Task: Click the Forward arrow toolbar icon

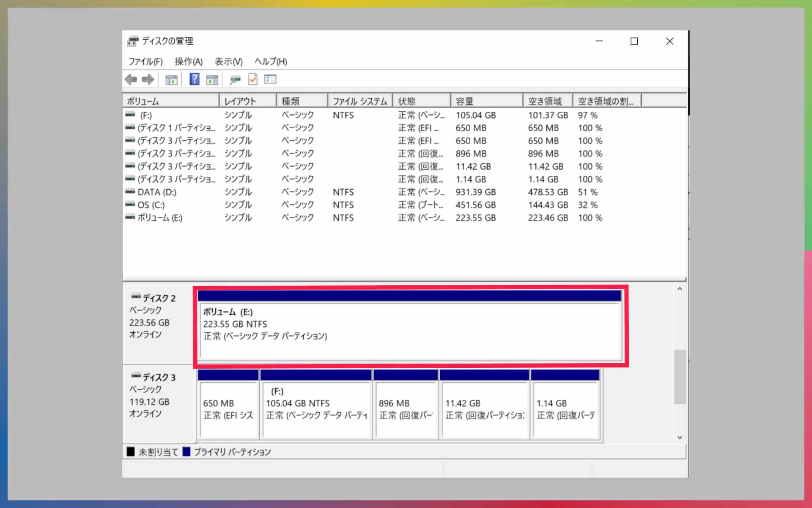Action: pos(148,79)
